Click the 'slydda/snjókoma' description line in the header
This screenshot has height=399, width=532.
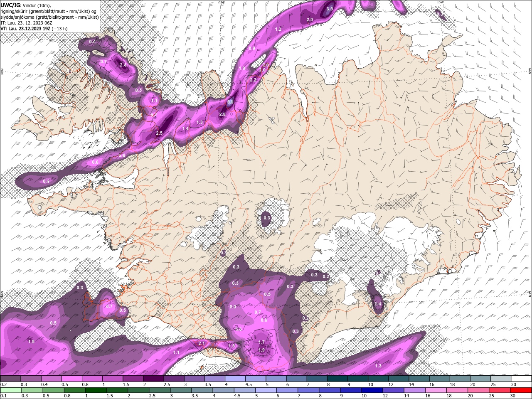49,17
